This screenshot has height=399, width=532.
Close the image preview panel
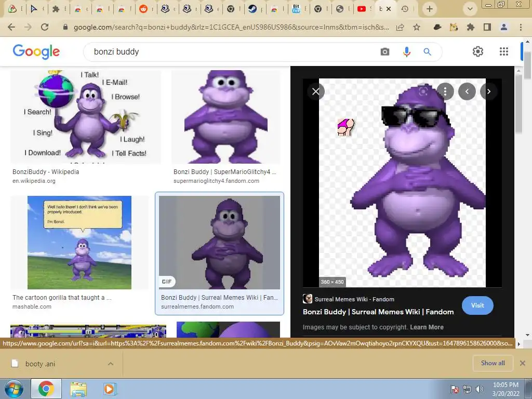316,91
